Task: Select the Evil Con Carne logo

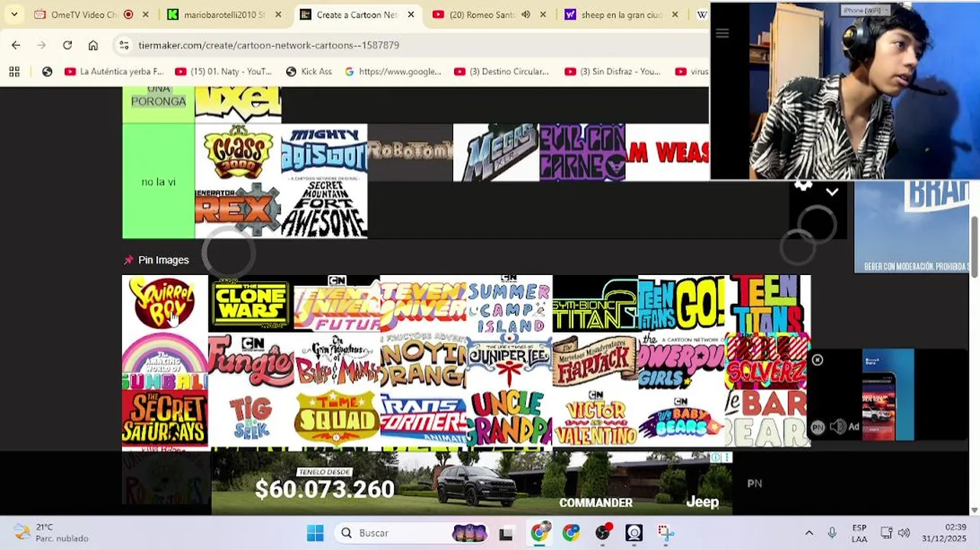Action: [x=582, y=153]
